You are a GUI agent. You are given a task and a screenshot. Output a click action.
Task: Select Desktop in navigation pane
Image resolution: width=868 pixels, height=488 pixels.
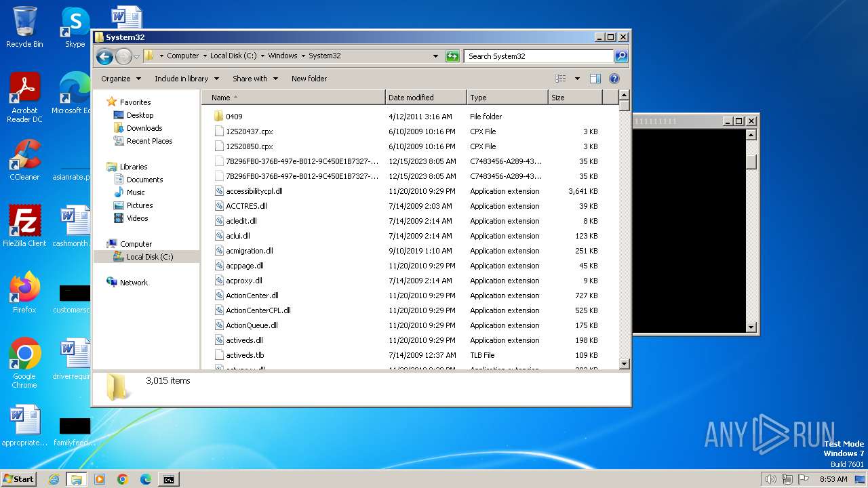point(140,115)
